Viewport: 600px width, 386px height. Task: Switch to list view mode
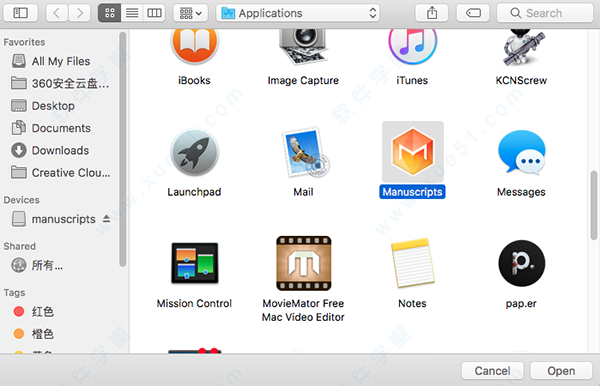(132, 13)
